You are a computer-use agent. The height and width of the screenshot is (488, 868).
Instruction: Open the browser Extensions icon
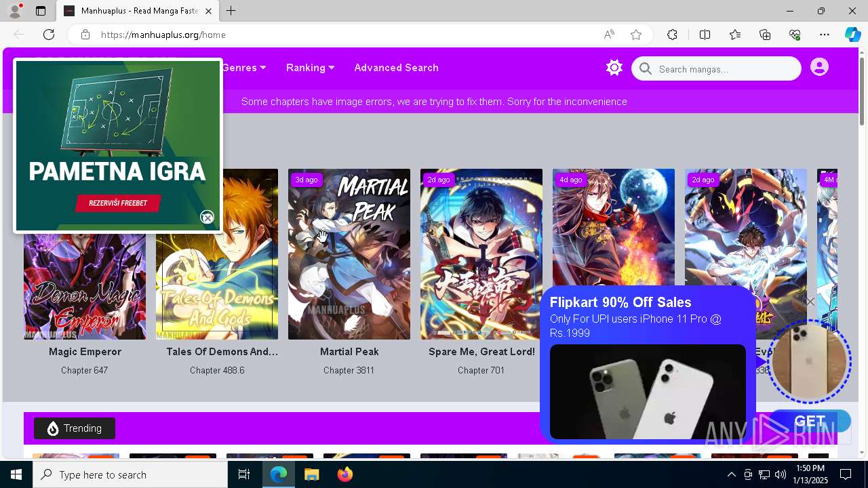(x=672, y=35)
